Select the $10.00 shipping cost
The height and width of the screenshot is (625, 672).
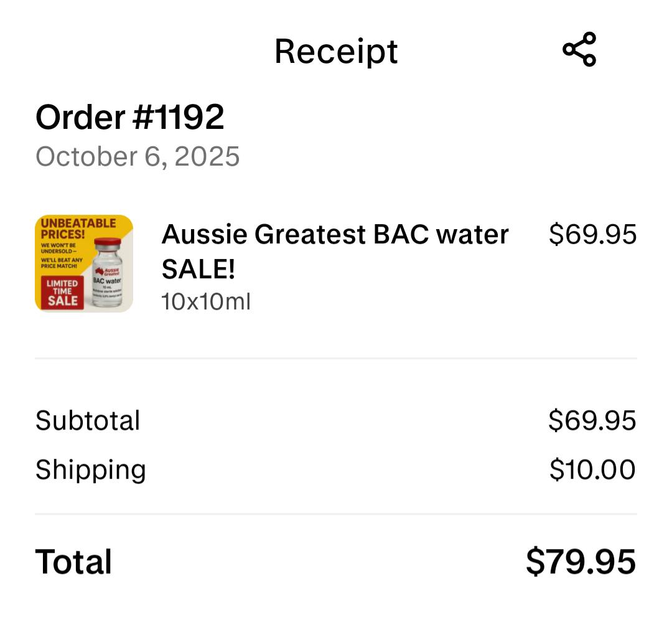click(592, 469)
